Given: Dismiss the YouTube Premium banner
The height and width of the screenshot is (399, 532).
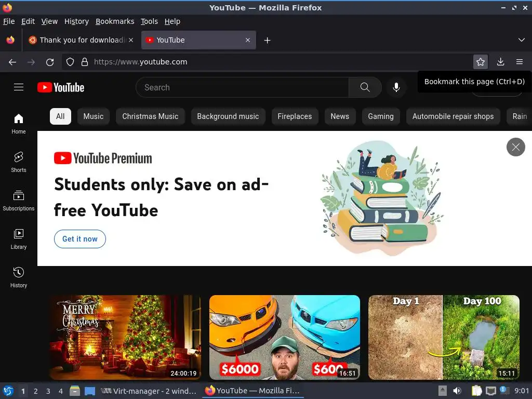Looking at the screenshot, I should (516, 147).
